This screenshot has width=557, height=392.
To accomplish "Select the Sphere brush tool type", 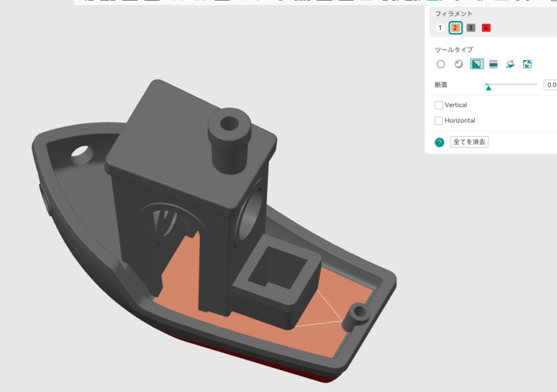I will click(x=459, y=64).
